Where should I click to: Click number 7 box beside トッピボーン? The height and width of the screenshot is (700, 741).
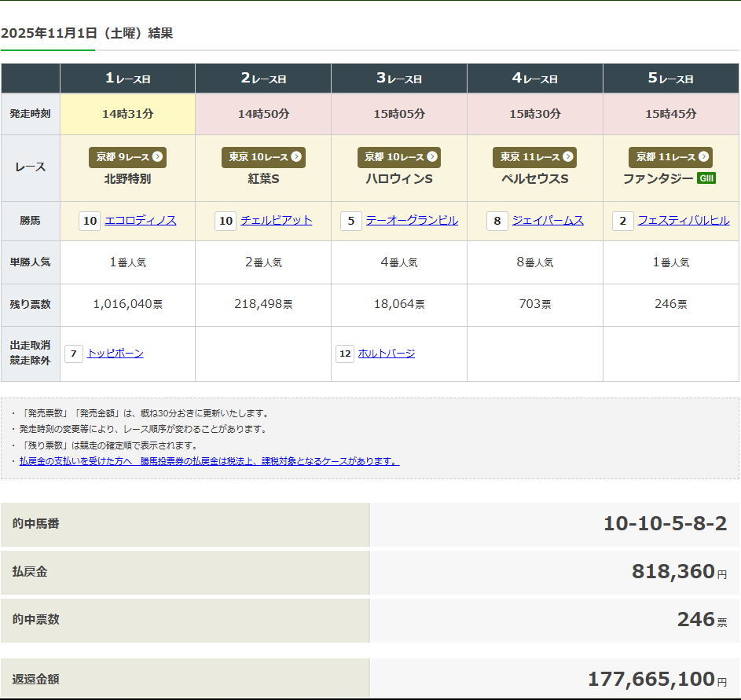click(x=74, y=354)
